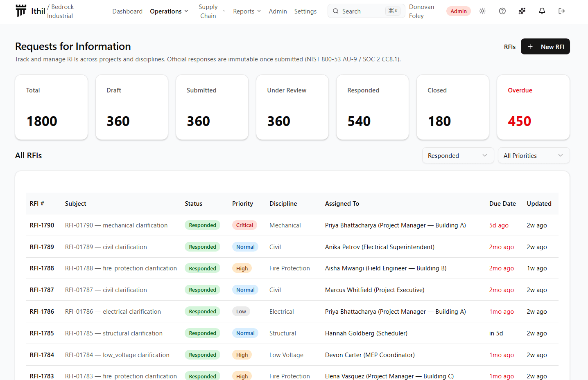Click the Critical priority badge on RFI-1790
This screenshot has width=588, height=380.
click(x=244, y=225)
